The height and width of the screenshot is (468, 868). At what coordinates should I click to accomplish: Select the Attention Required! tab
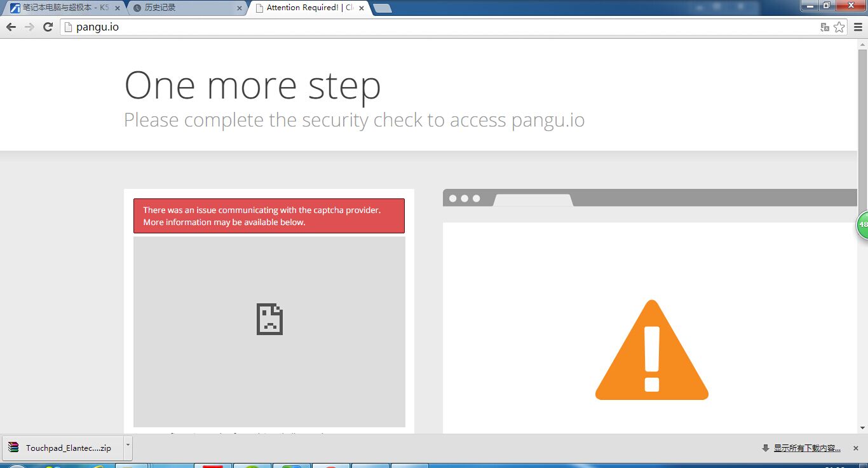309,8
